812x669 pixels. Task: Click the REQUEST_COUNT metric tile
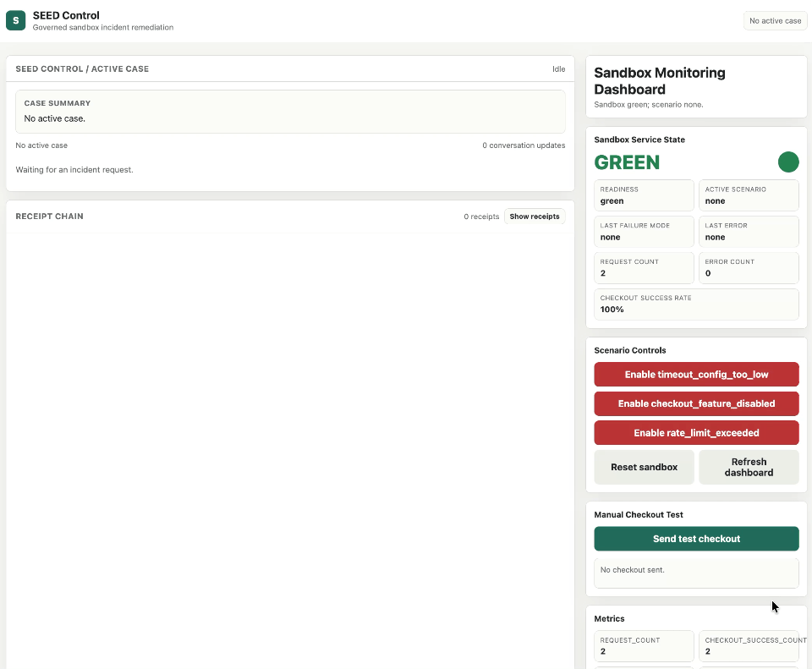click(x=644, y=645)
